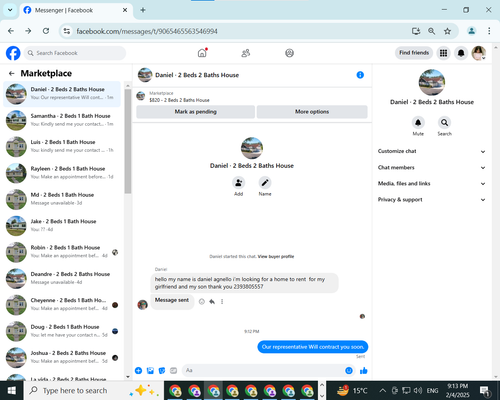Open a new browser tab

[143, 10]
